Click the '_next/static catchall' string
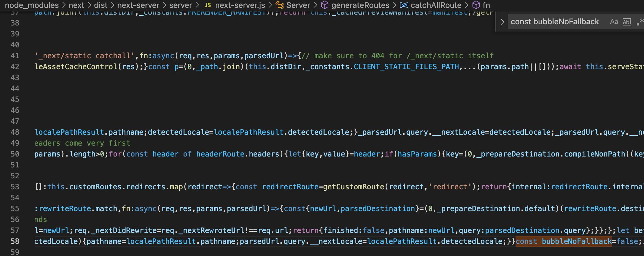Viewport: 644px width, 256px height. (x=85, y=56)
